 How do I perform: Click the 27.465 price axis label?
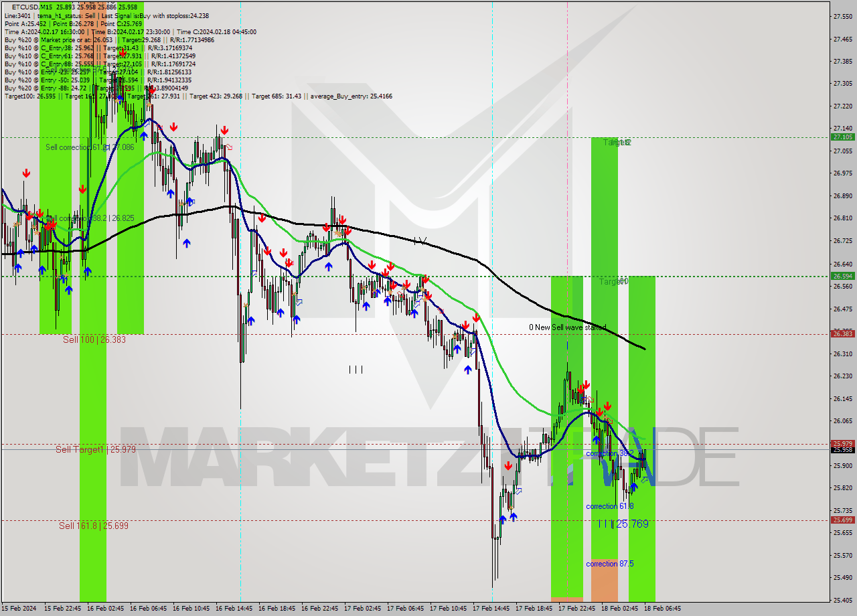(x=842, y=39)
